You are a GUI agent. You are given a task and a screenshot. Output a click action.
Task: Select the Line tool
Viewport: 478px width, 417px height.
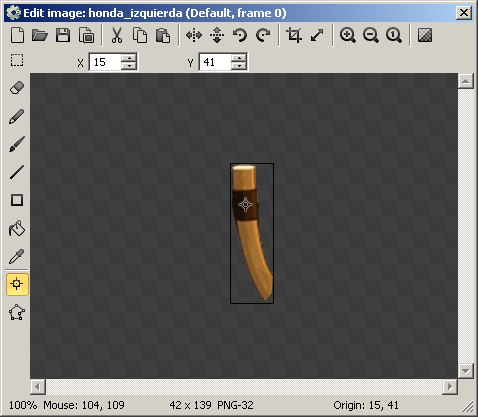pos(17,172)
